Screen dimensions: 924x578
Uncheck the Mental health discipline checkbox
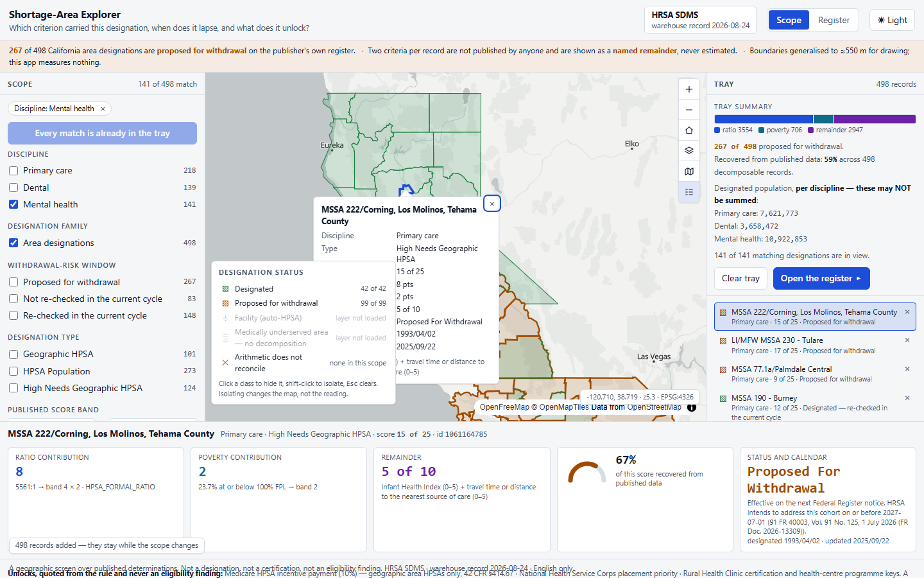click(x=13, y=204)
